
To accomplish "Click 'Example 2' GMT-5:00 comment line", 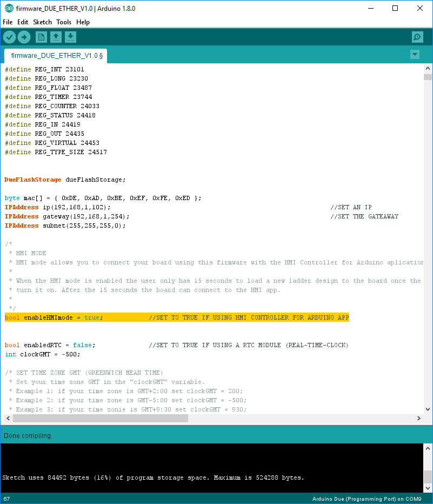I will point(128,400).
